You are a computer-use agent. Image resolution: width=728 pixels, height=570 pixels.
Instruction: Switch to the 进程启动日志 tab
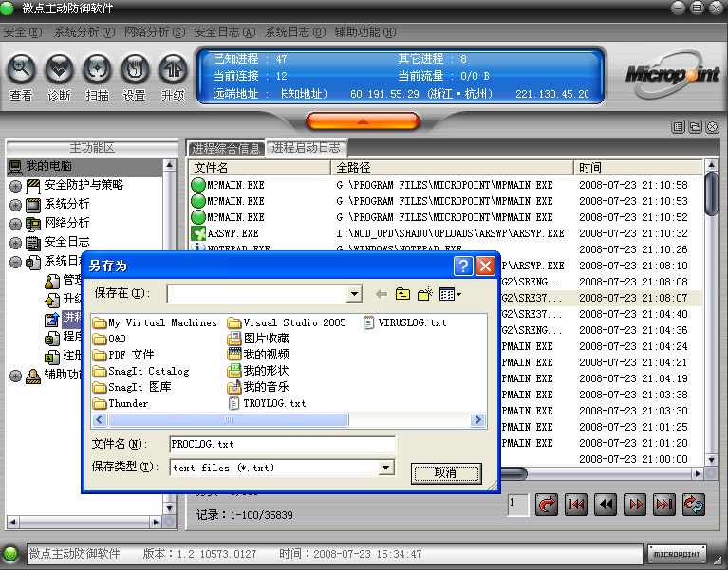tap(306, 148)
